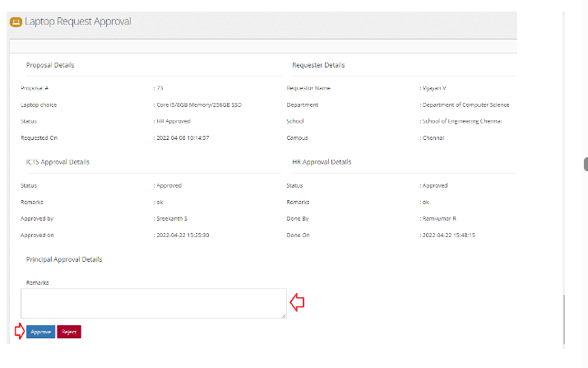Click the ICTS Approval Details heading

click(58, 162)
